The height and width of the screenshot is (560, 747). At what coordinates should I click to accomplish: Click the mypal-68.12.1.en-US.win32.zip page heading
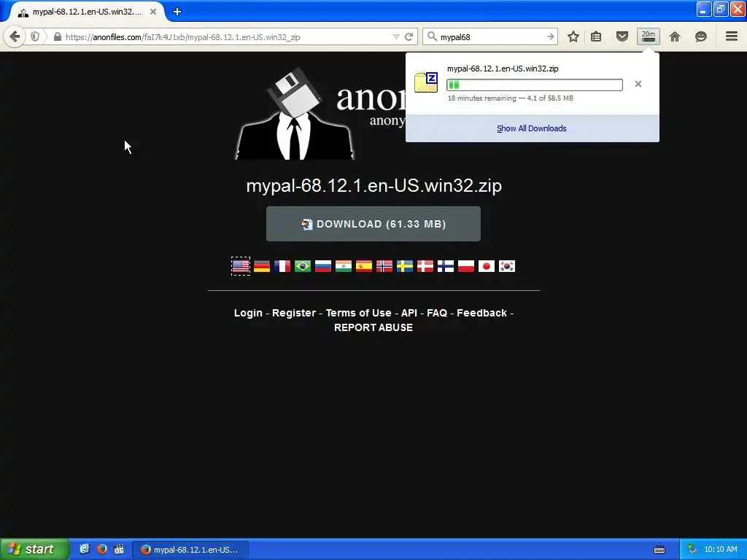(374, 185)
